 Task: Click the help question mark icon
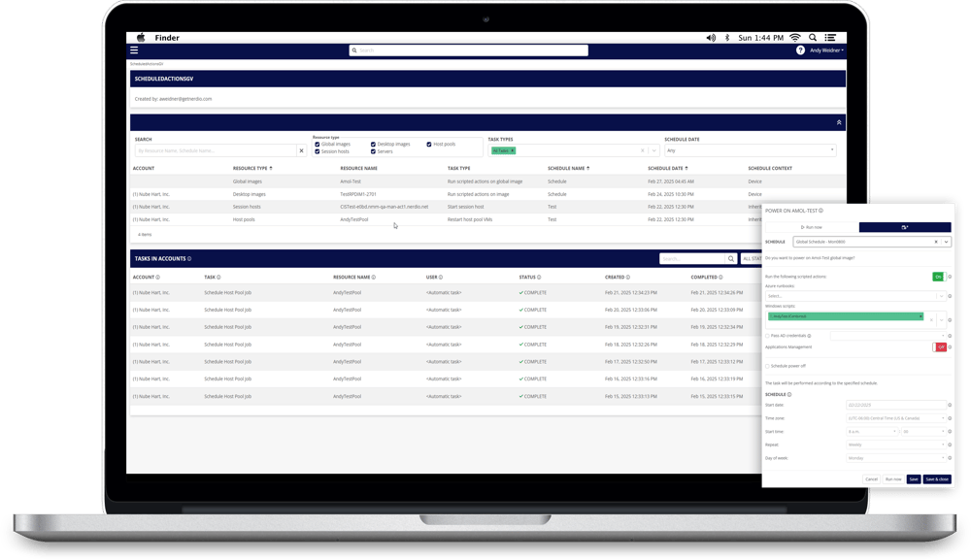pyautogui.click(x=801, y=51)
